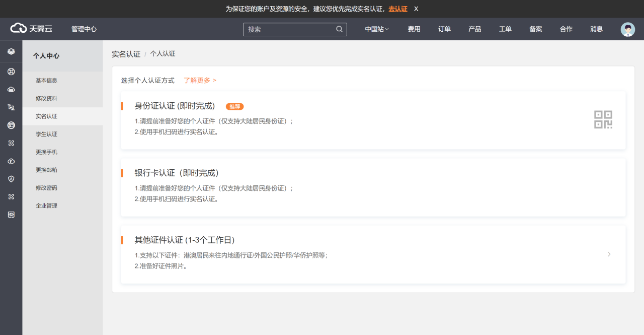The height and width of the screenshot is (335, 644).
Task: Click the orange 推荐 badge
Action: (234, 106)
